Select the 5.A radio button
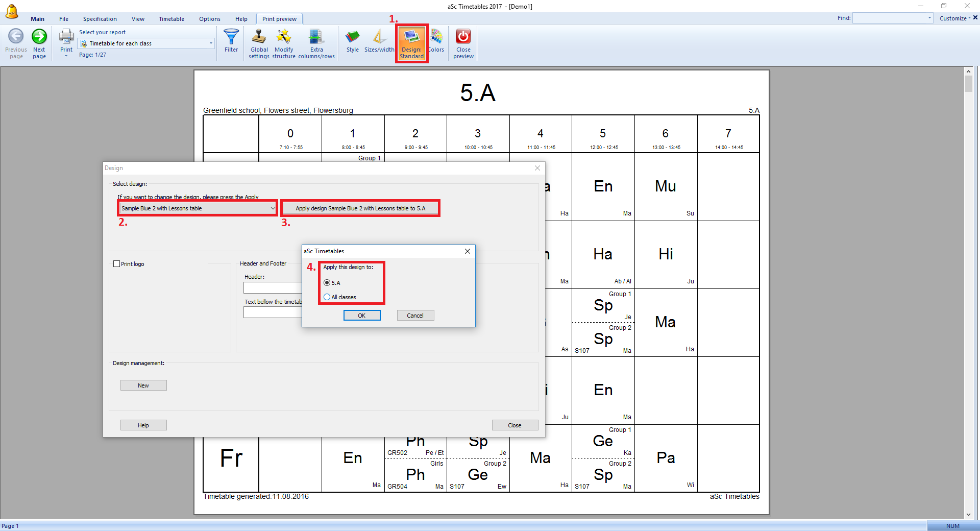Viewport: 980px width, 531px height. (x=327, y=283)
